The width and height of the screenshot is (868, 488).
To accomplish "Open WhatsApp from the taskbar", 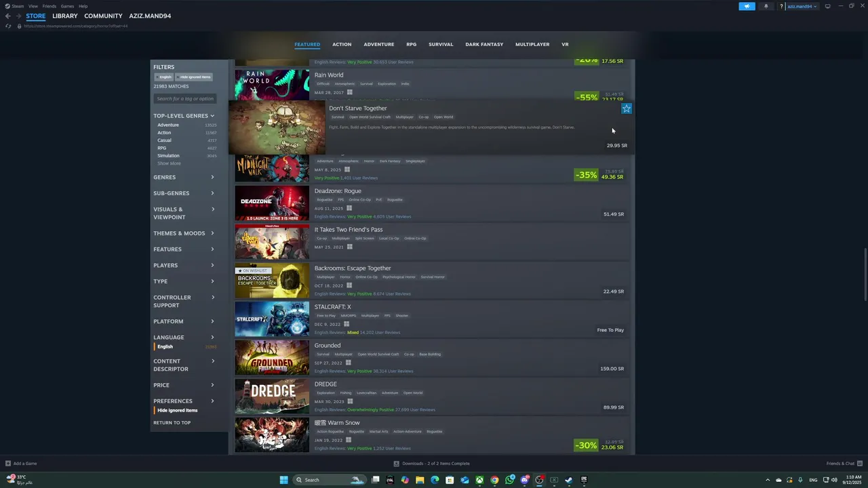I will [x=509, y=480].
